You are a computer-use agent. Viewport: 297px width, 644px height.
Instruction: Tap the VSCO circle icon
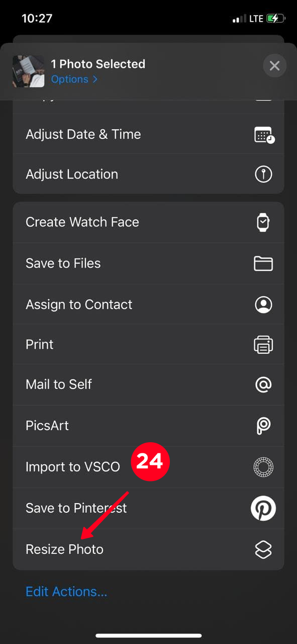click(263, 467)
